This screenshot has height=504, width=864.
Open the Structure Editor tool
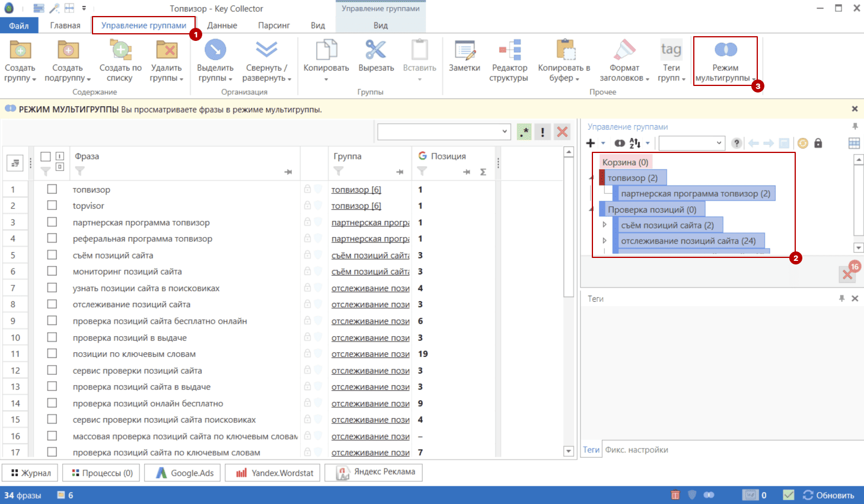click(x=509, y=51)
